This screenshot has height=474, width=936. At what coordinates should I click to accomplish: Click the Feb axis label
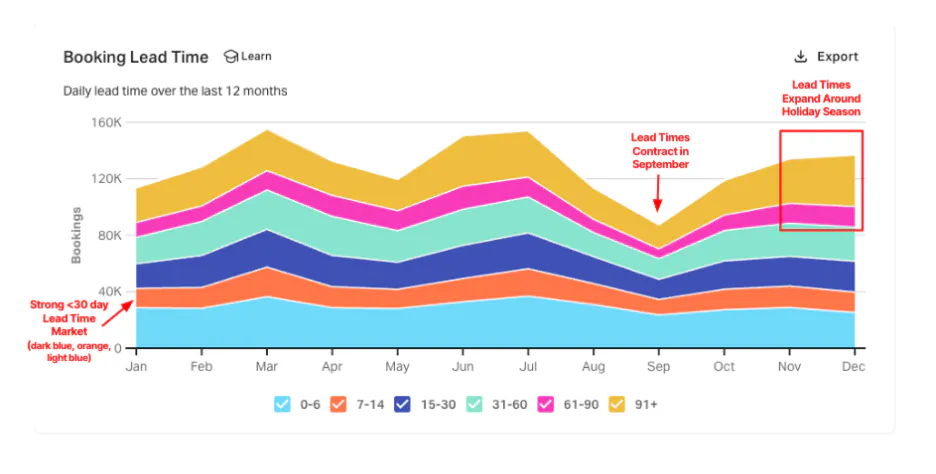coord(201,367)
